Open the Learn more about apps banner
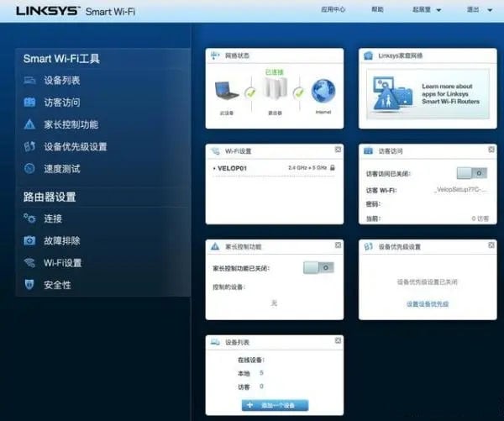 coord(428,93)
